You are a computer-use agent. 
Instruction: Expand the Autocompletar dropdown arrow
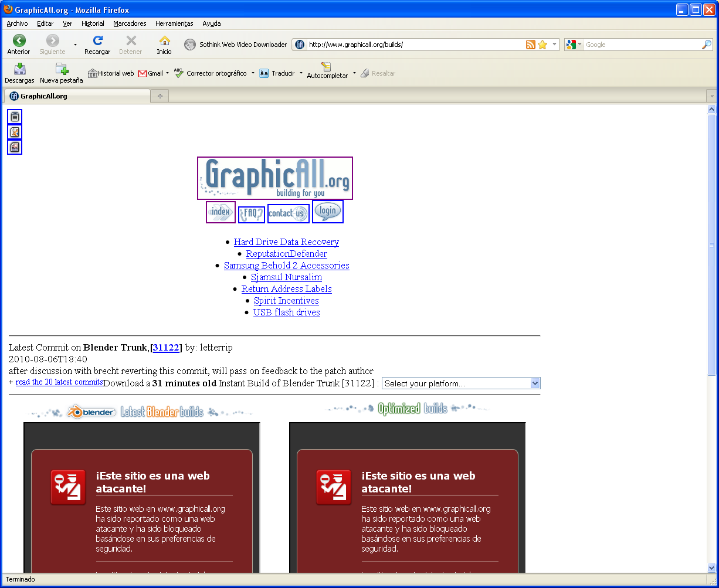354,73
